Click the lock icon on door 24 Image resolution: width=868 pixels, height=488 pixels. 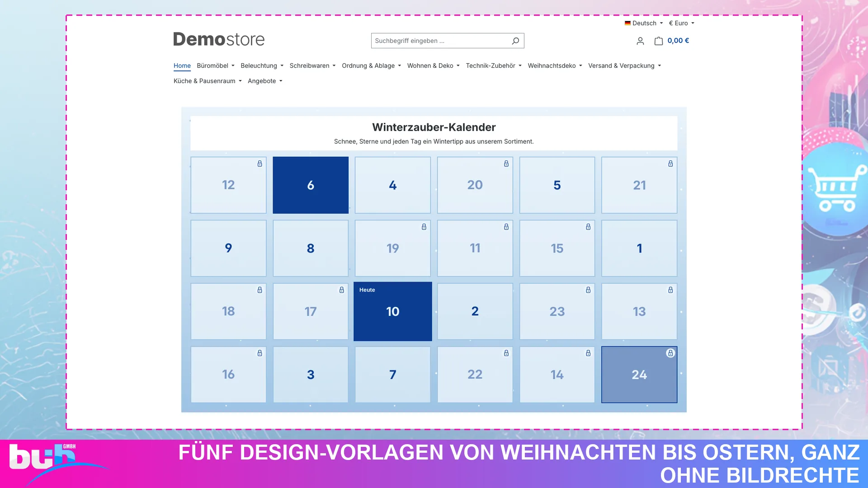pos(670,353)
